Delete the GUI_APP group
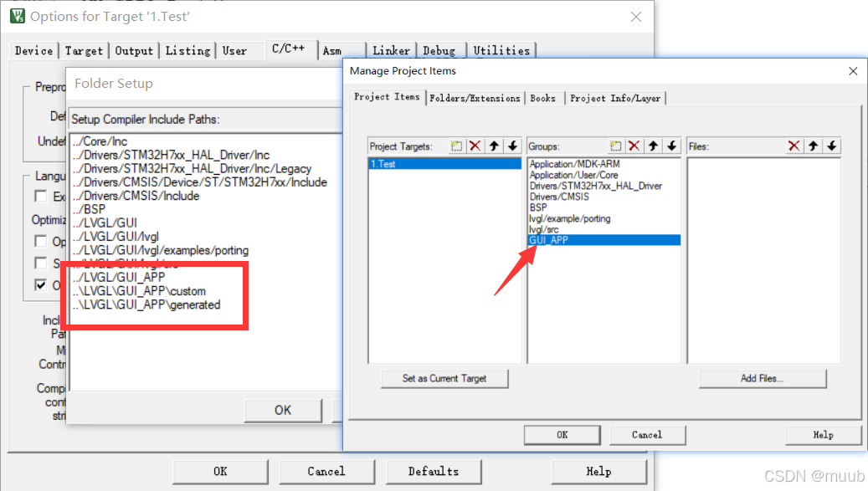This screenshot has width=868, height=491. (x=635, y=146)
